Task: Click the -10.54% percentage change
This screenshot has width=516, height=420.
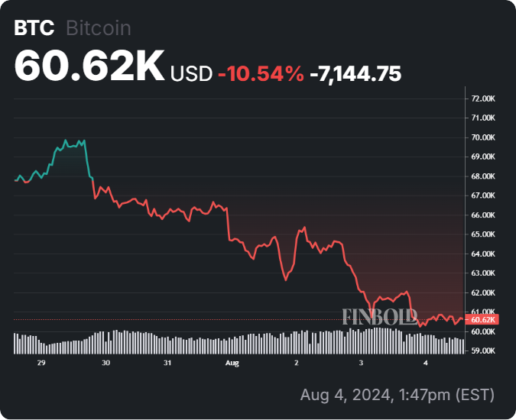Action: (x=261, y=74)
